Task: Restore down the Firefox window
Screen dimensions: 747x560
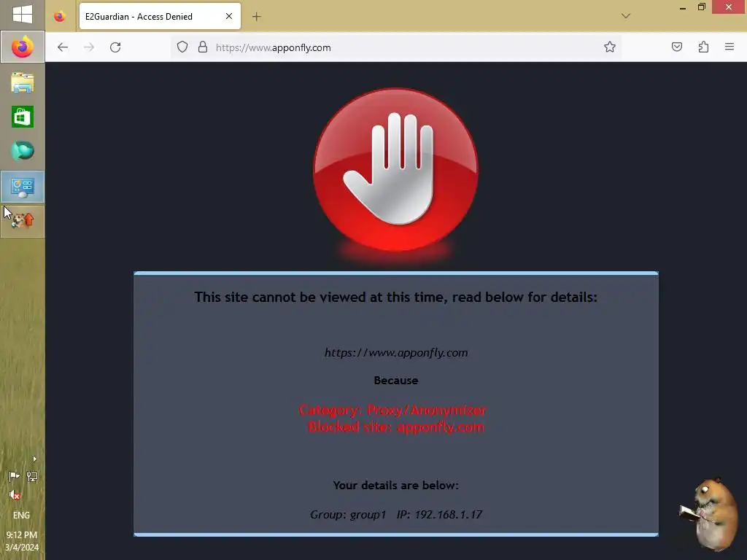Action: pyautogui.click(x=701, y=7)
